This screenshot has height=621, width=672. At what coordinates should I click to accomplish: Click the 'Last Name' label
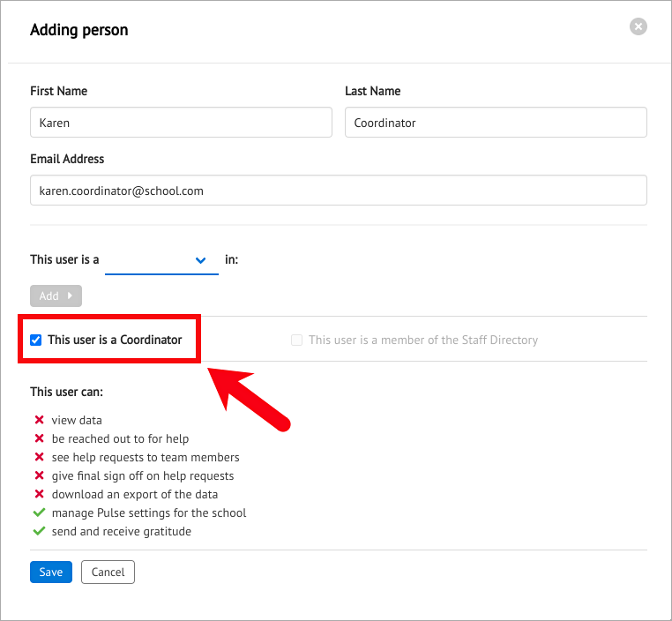[373, 91]
